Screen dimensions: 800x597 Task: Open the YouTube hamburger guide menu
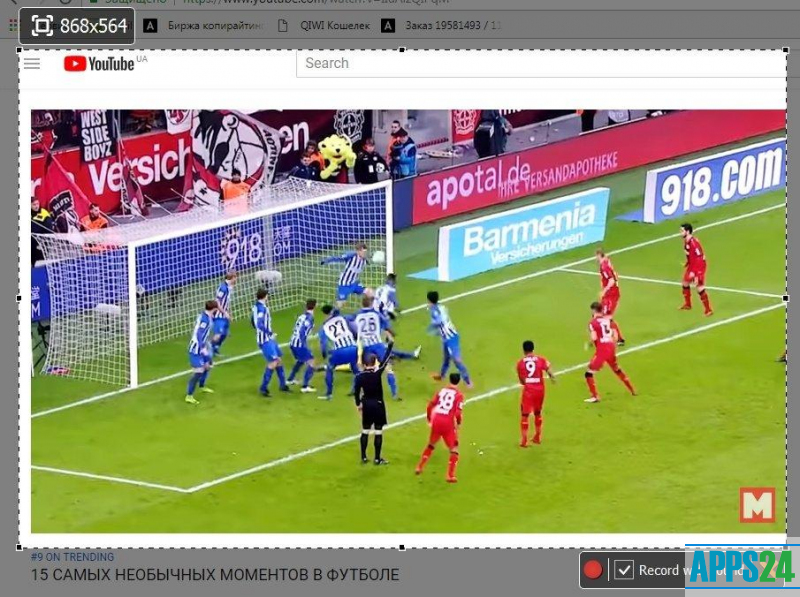(32, 63)
